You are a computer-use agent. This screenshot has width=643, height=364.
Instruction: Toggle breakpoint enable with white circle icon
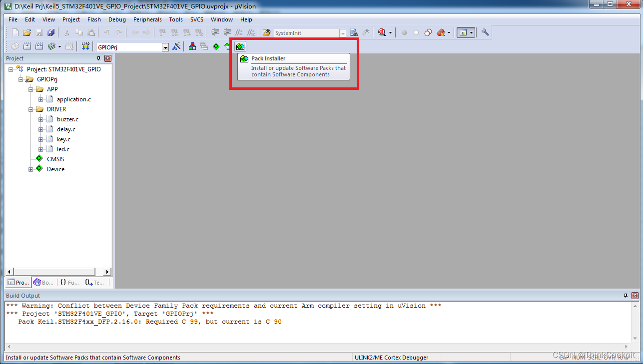416,32
